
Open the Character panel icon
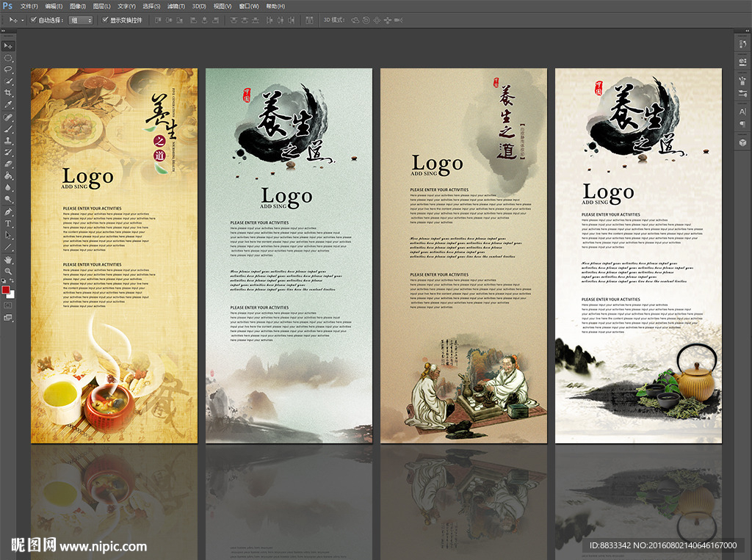click(x=742, y=112)
